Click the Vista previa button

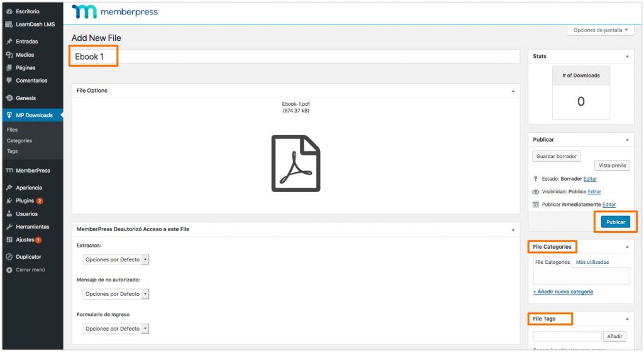coord(612,166)
